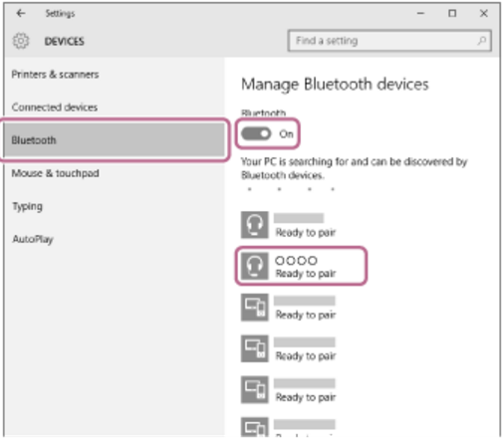
Task: Close the Settings window
Action: 484,13
